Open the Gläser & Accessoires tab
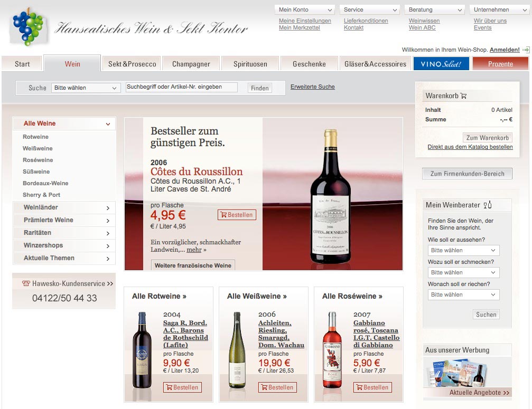This screenshot has width=532, height=409. (375, 64)
